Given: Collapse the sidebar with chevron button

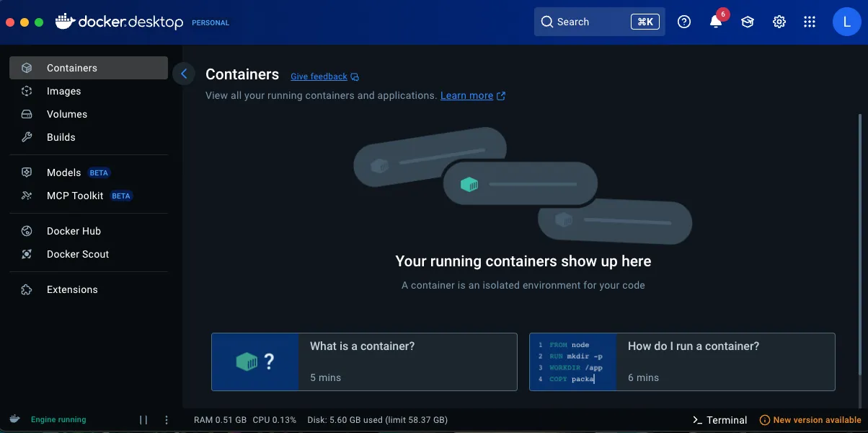Looking at the screenshot, I should point(184,74).
